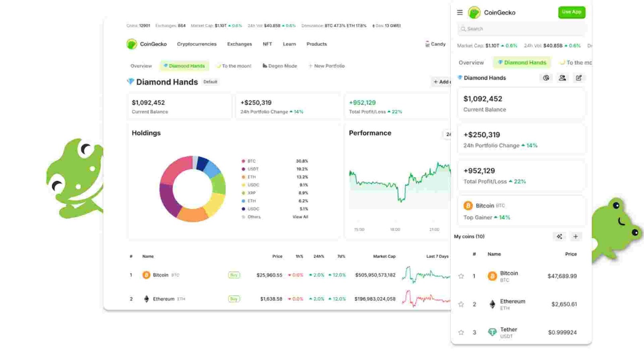Click the Use App button
This screenshot has height=362, width=644.
coord(572,12)
